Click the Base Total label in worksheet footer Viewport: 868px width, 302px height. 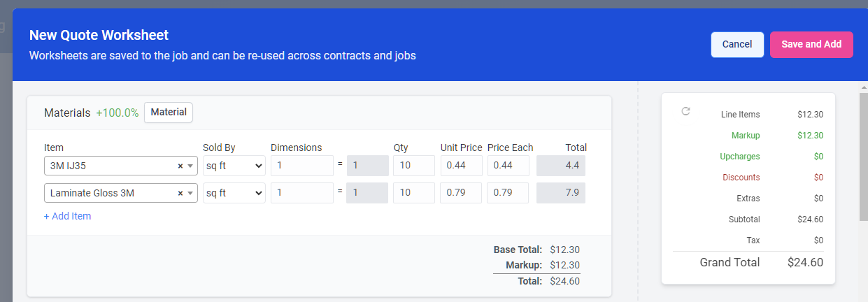point(518,250)
